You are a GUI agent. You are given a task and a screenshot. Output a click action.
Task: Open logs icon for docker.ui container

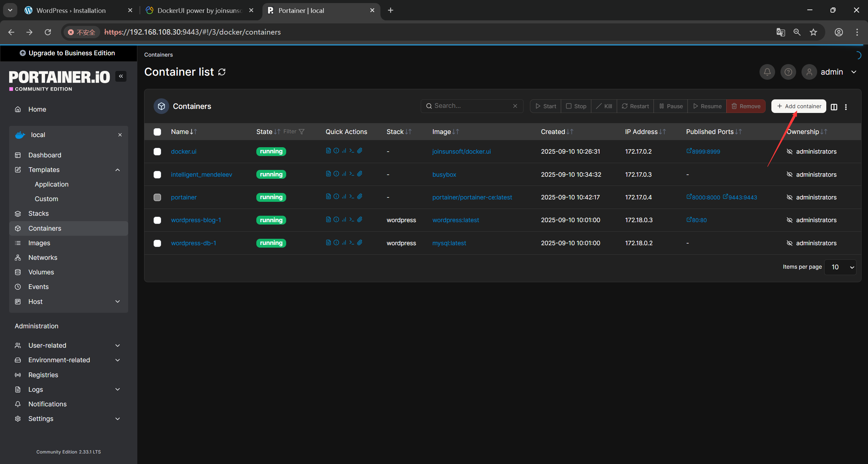328,151
